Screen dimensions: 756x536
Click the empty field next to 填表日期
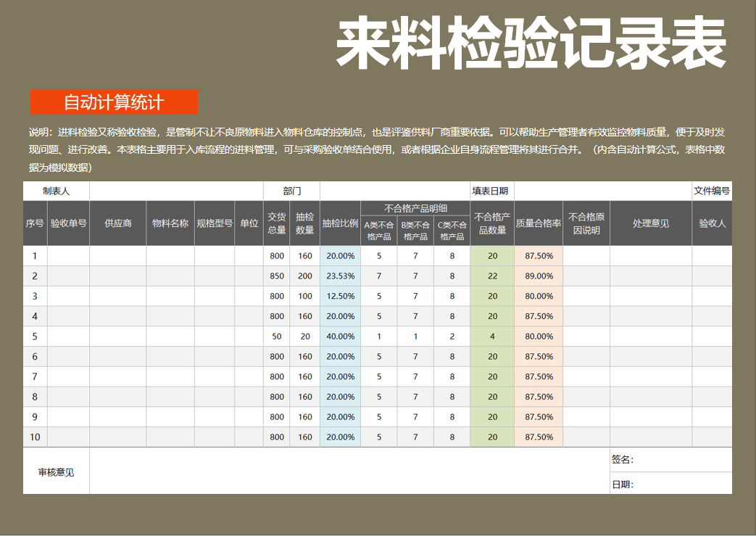602,191
